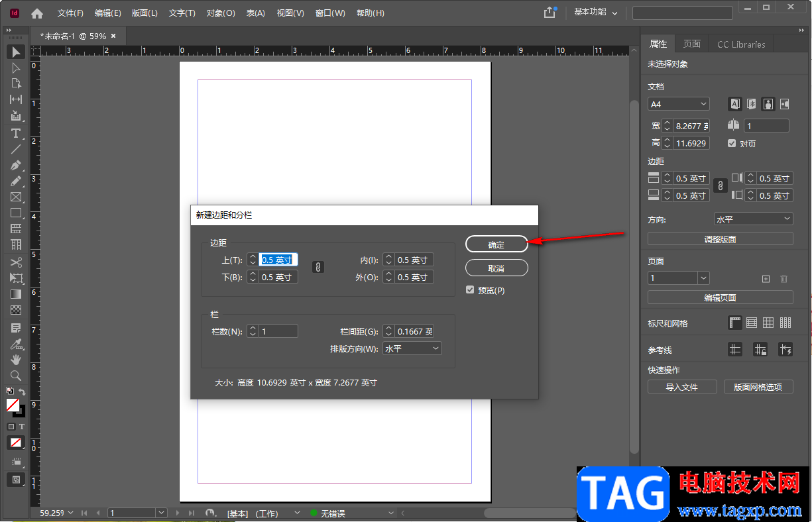Viewport: 812px width, 522px height.
Task: Click the fill color swatch in toolbar
Action: point(13,404)
